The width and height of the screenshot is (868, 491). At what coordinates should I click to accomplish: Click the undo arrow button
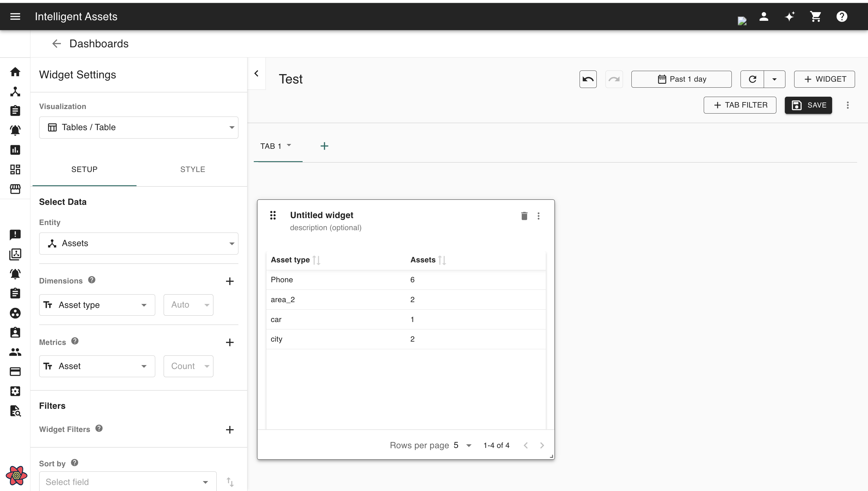[588, 79]
